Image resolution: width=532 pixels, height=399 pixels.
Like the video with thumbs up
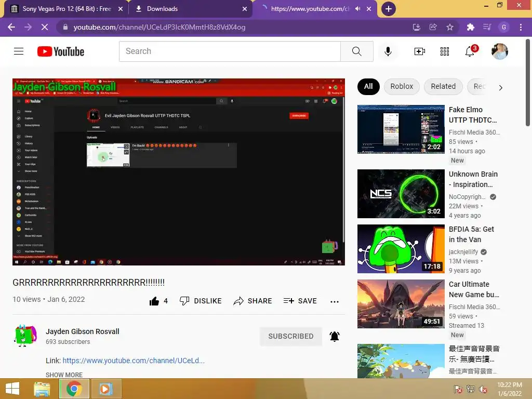pyautogui.click(x=158, y=301)
